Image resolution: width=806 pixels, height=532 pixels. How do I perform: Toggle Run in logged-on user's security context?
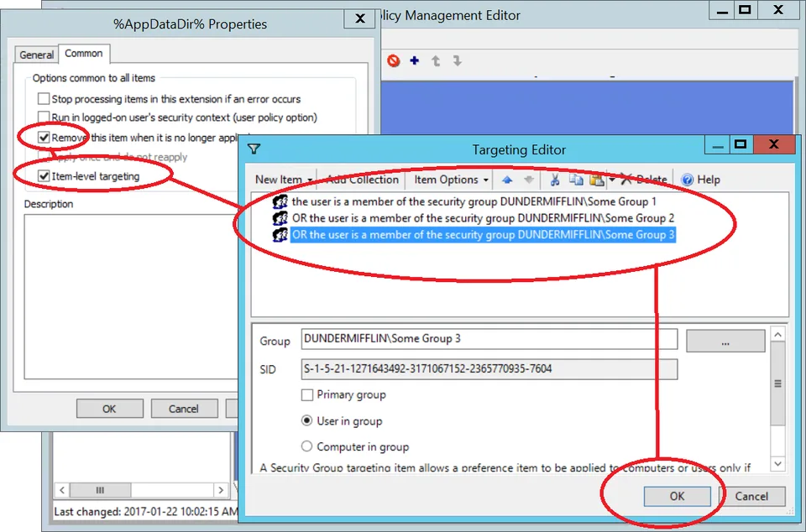tap(44, 117)
